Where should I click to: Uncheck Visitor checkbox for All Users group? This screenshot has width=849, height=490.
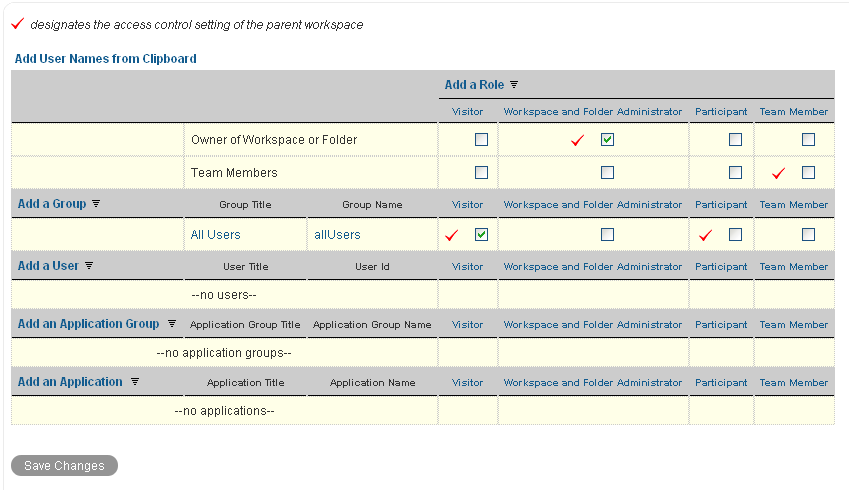(481, 235)
